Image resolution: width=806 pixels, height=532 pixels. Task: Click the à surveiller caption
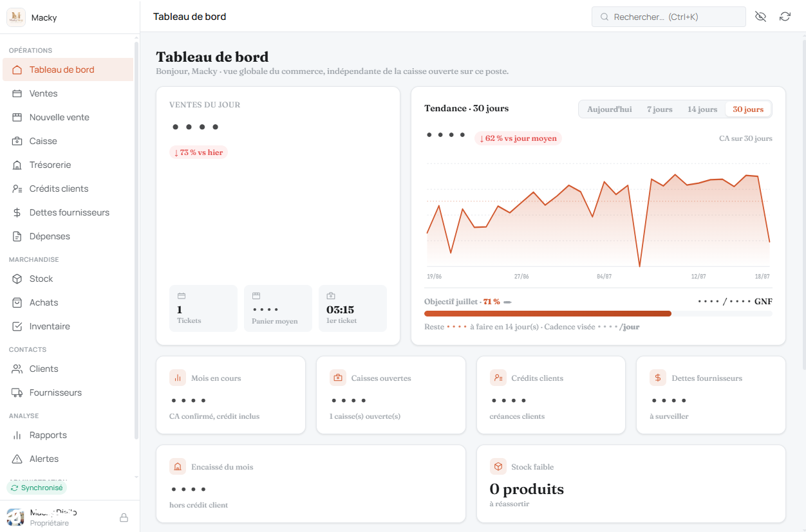click(x=669, y=416)
